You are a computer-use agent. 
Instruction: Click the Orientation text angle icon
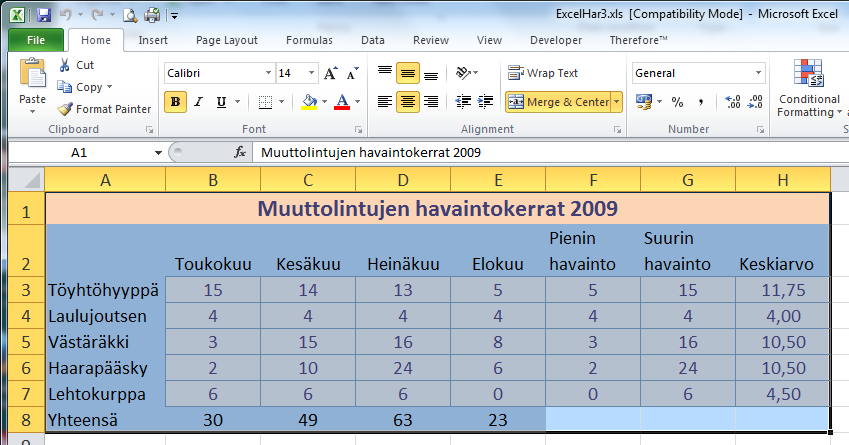[x=463, y=73]
